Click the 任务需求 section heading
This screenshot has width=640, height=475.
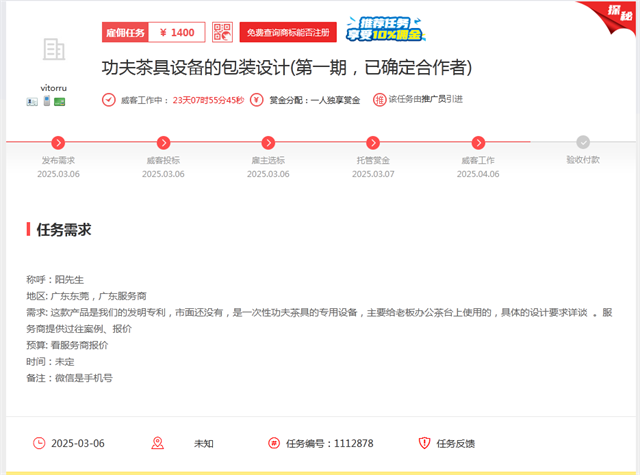coord(64,230)
